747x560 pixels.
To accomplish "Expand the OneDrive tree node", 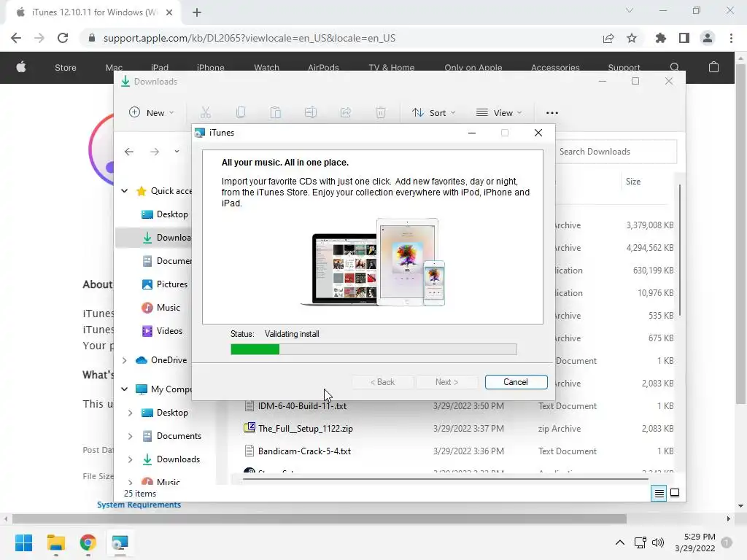I will pyautogui.click(x=124, y=360).
